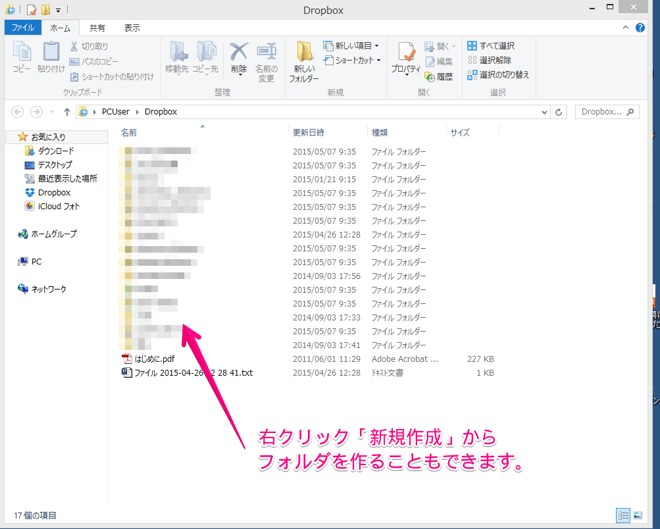Switch to large icons view in status bar
The height and width of the screenshot is (529, 660).
[637, 516]
